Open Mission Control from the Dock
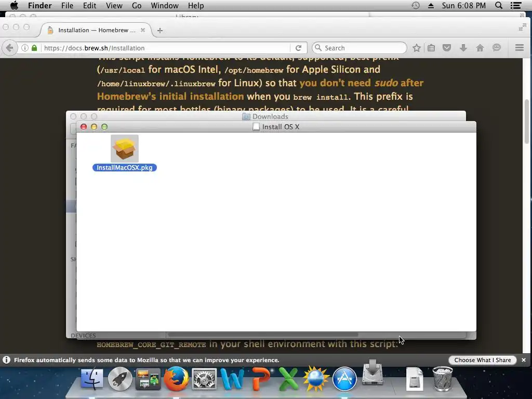 coord(148,379)
